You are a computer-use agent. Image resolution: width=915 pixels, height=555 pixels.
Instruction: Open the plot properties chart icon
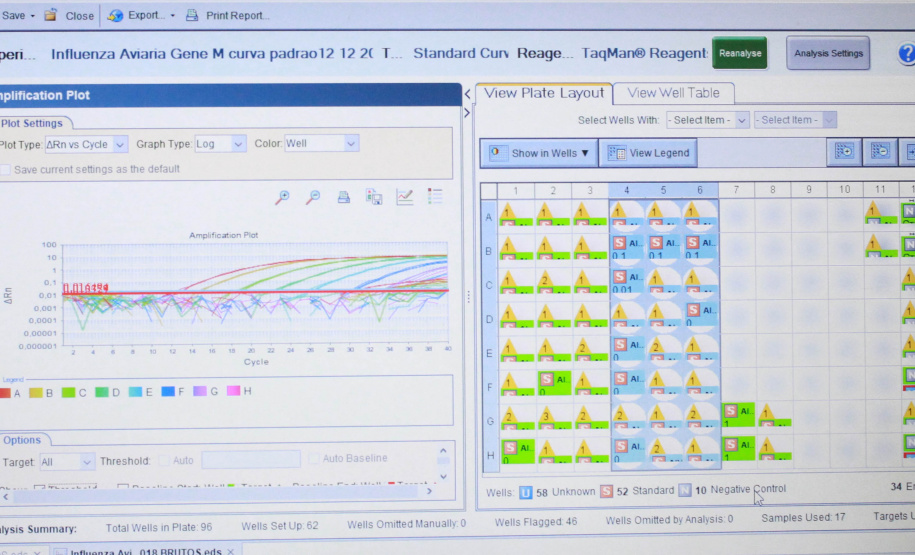[x=405, y=197]
